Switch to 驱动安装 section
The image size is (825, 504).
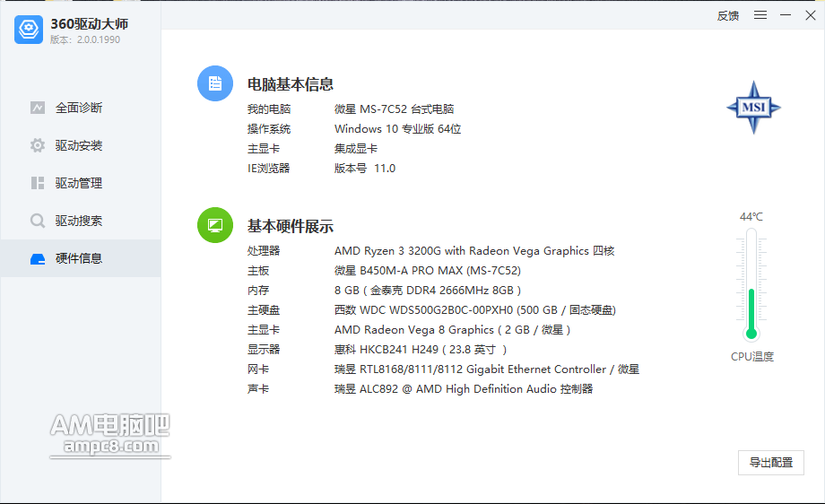click(x=81, y=145)
